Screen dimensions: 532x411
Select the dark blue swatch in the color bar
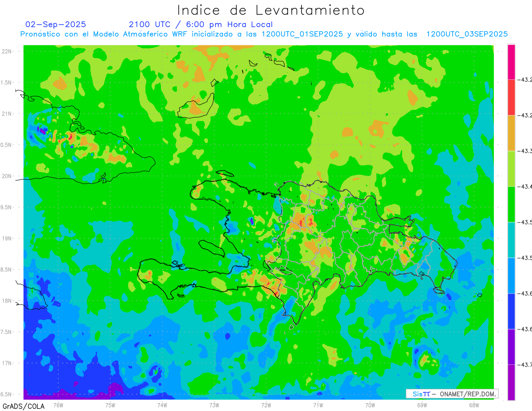511,311
